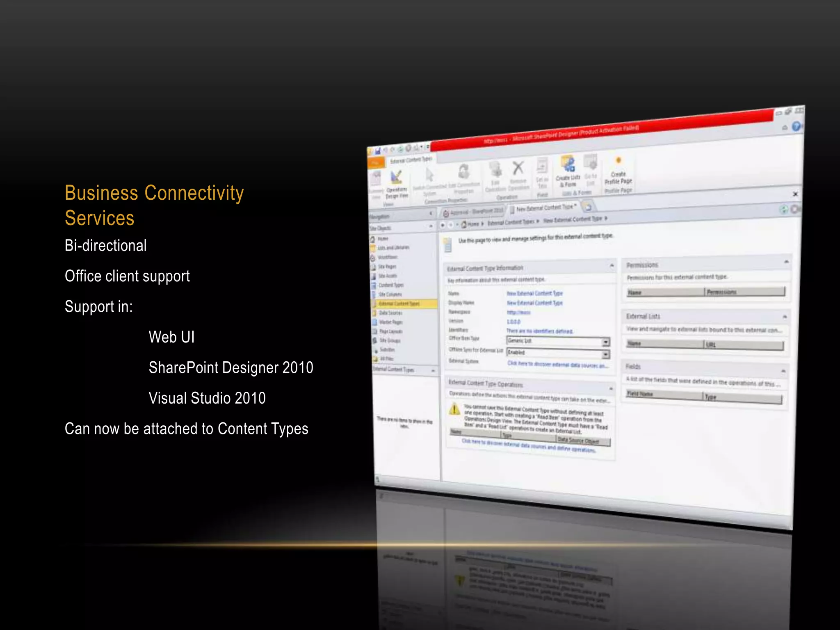The image size is (840, 630).
Task: Click 'There are no identifiers defined' link
Action: pos(540,331)
